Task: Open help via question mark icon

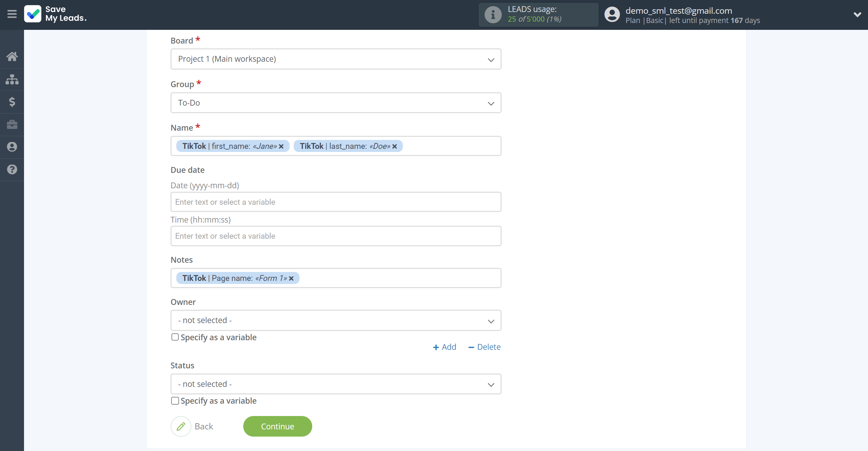Action: pyautogui.click(x=12, y=169)
